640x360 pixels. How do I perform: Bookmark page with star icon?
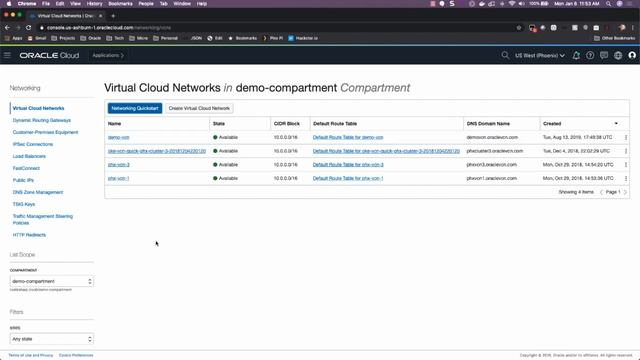pos(519,28)
